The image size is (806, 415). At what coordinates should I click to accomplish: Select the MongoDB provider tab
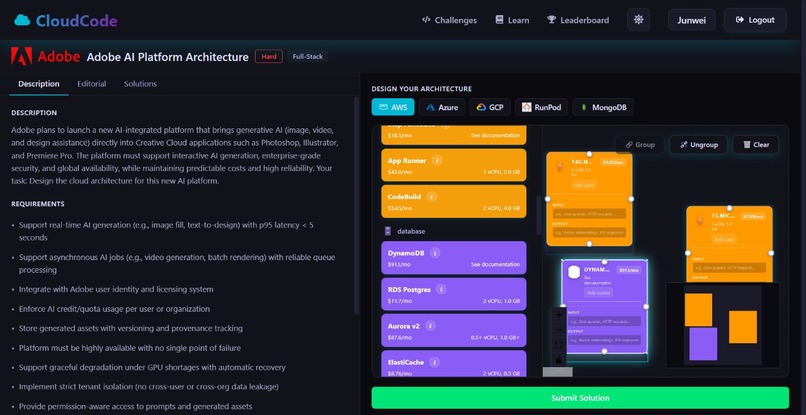pos(603,107)
